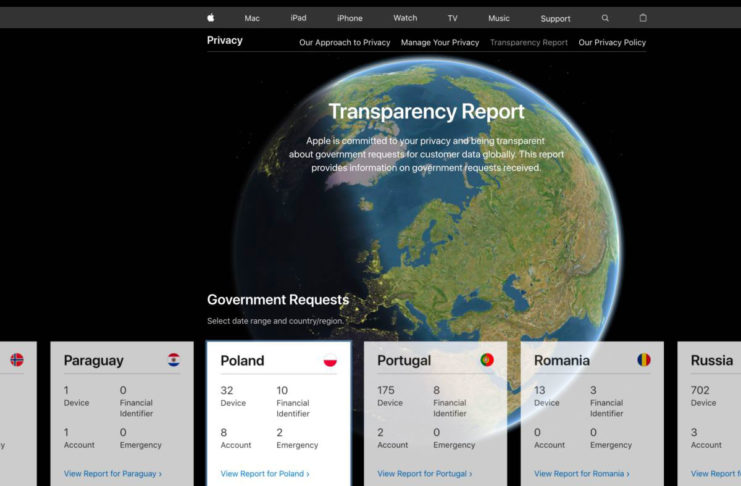Click the Apple logo icon

pyautogui.click(x=211, y=18)
